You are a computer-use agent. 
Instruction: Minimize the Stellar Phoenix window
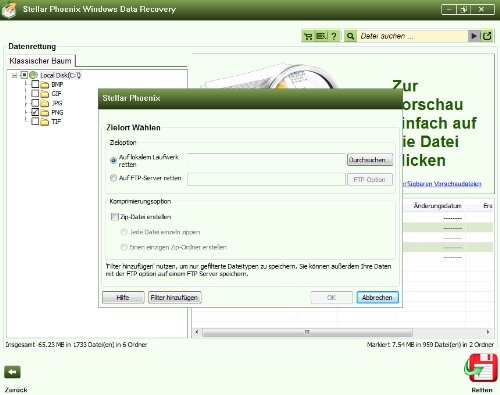coord(449,9)
